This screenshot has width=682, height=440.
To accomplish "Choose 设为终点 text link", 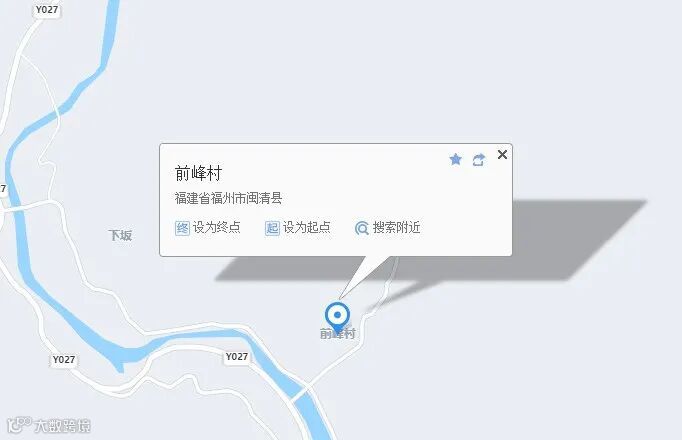I will coord(217,227).
